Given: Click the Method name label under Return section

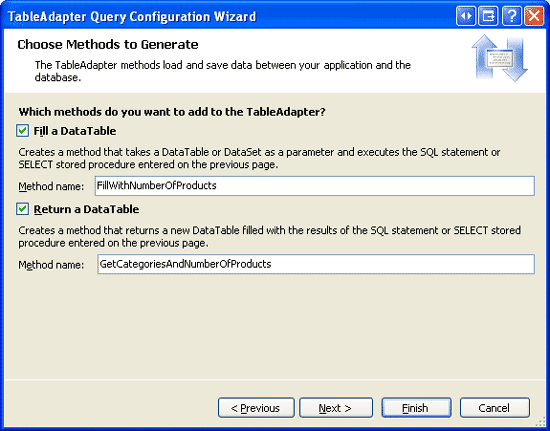Looking at the screenshot, I should tap(51, 264).
